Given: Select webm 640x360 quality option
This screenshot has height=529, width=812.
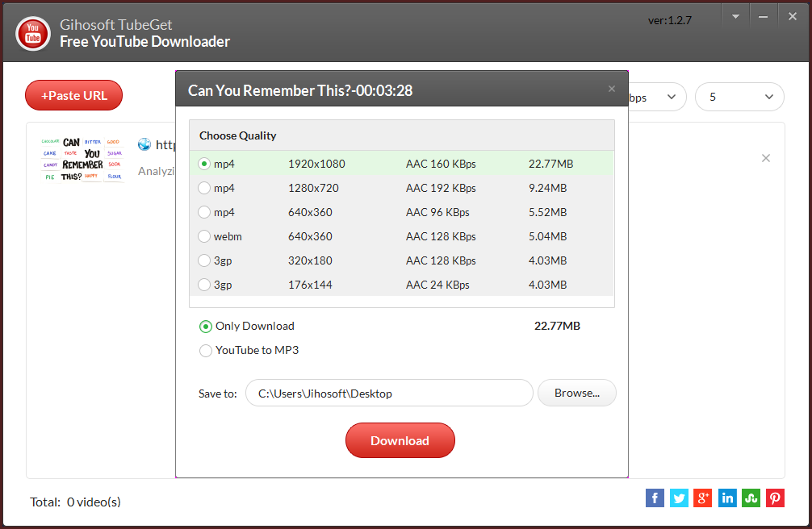Looking at the screenshot, I should [205, 237].
